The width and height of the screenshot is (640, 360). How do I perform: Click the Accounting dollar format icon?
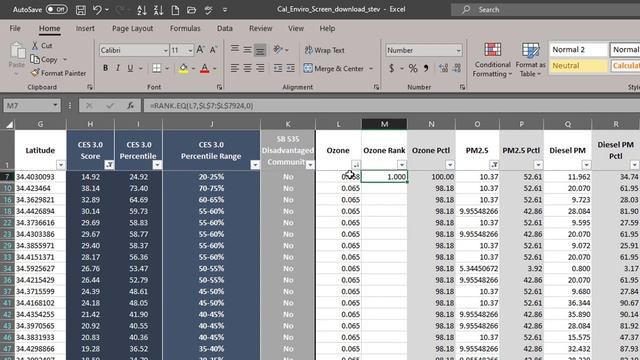pyautogui.click(x=391, y=68)
